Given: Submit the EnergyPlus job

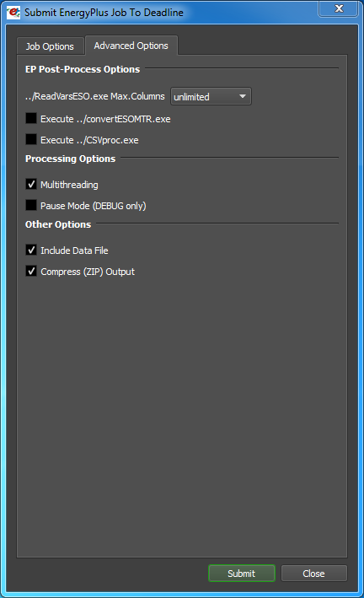Looking at the screenshot, I should (x=242, y=574).
